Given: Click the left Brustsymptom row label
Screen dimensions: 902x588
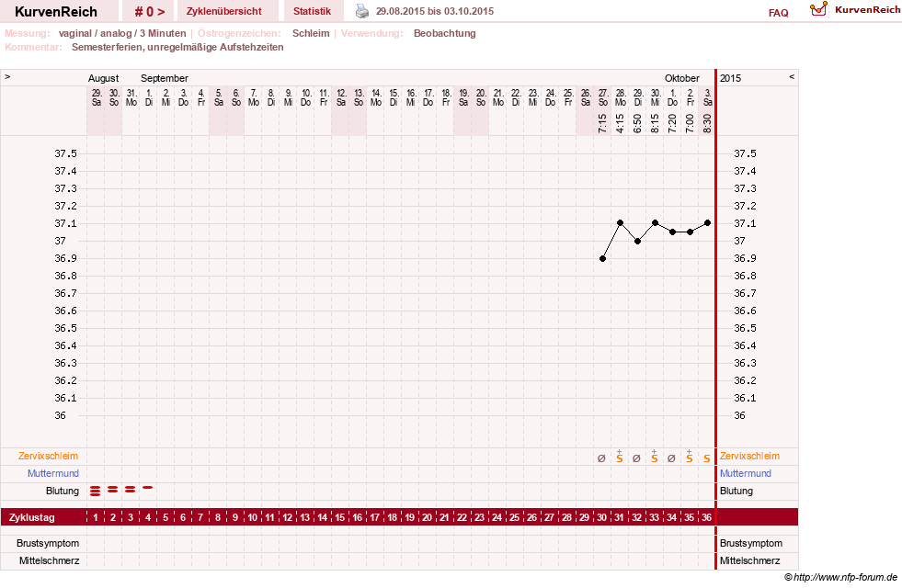Looking at the screenshot, I should point(48,543).
